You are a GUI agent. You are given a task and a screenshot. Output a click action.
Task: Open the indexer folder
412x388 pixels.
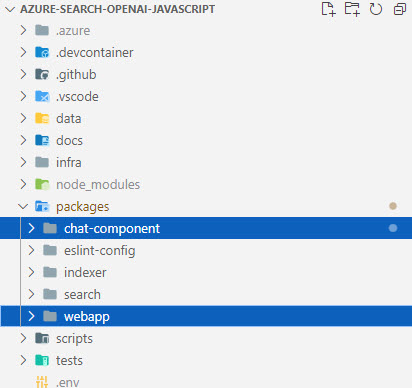(x=206, y=272)
